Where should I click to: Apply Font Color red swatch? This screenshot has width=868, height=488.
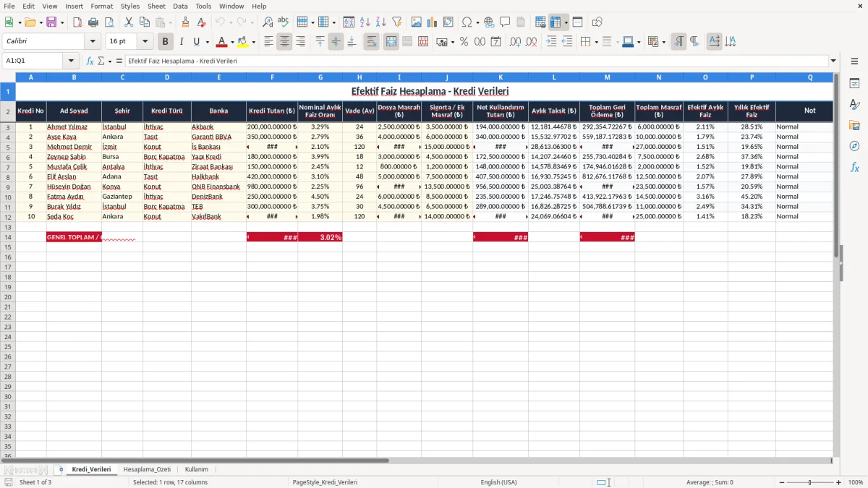(x=222, y=42)
